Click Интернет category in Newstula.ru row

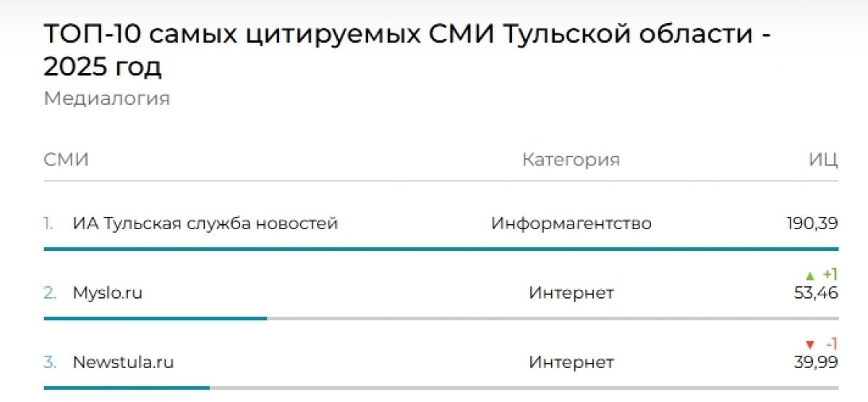point(571,362)
